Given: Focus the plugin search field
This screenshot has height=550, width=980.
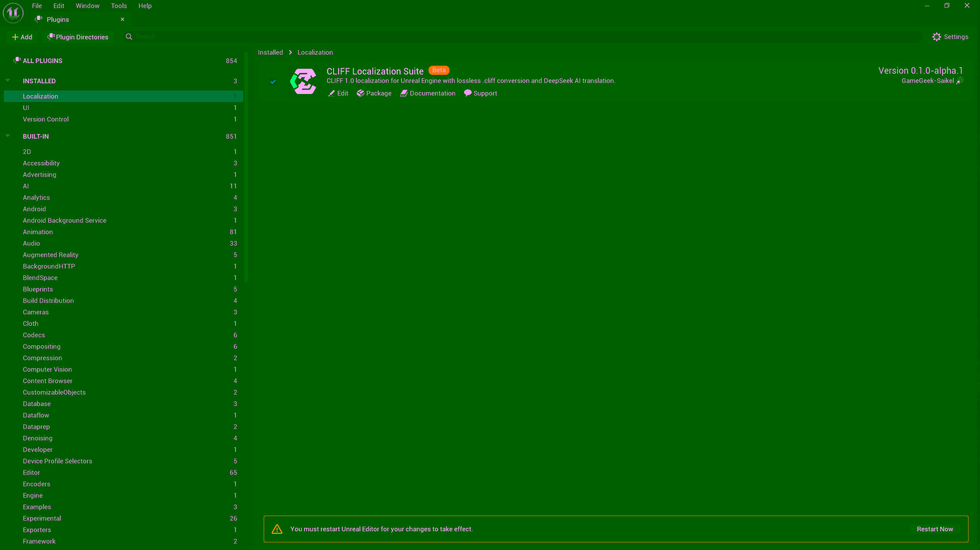Looking at the screenshot, I should coord(522,37).
